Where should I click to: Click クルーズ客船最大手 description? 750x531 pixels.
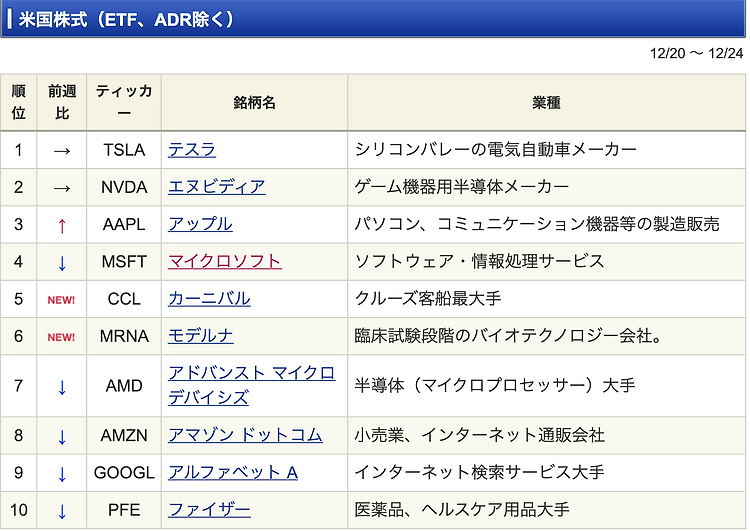pos(428,299)
